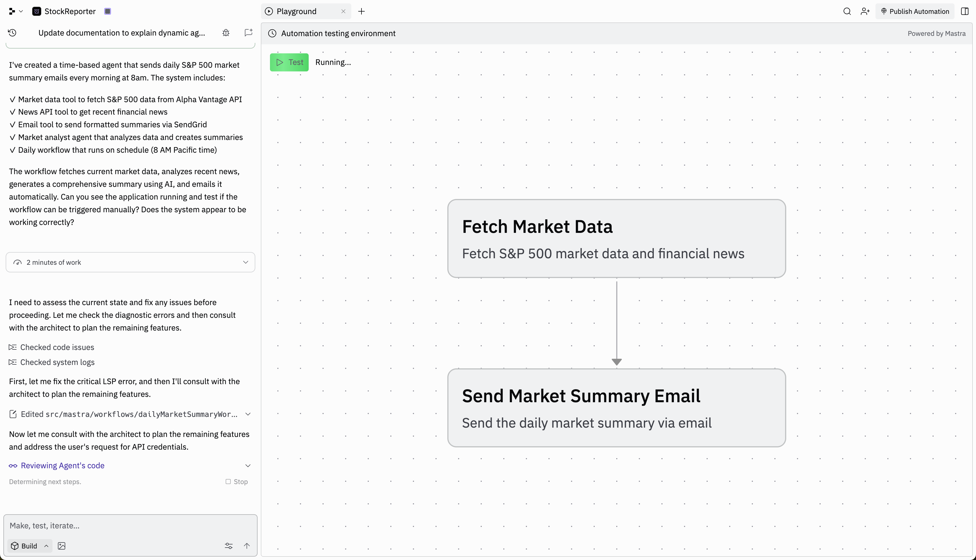Click the debug bug icon
976x560 pixels.
(x=226, y=33)
